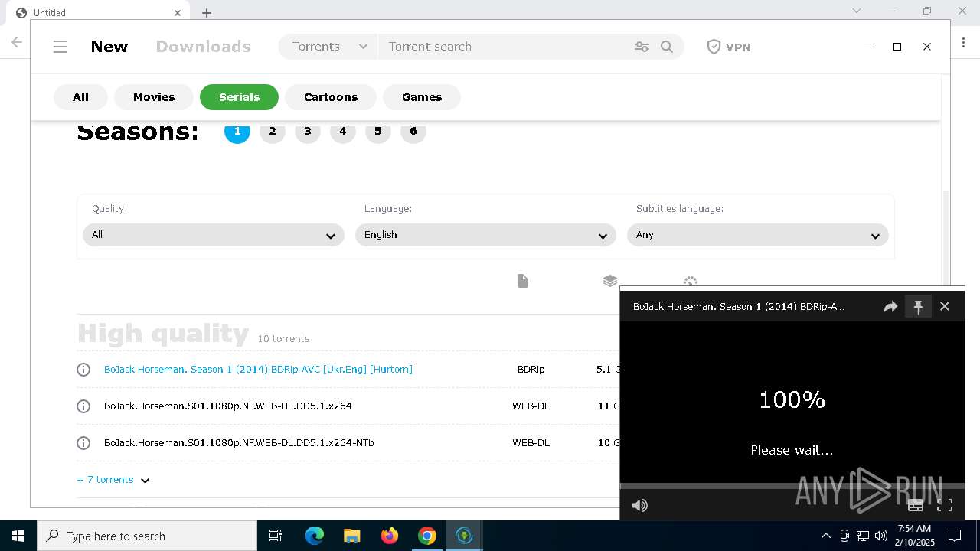Click the magnifier search icon
980x551 pixels.
tap(667, 47)
